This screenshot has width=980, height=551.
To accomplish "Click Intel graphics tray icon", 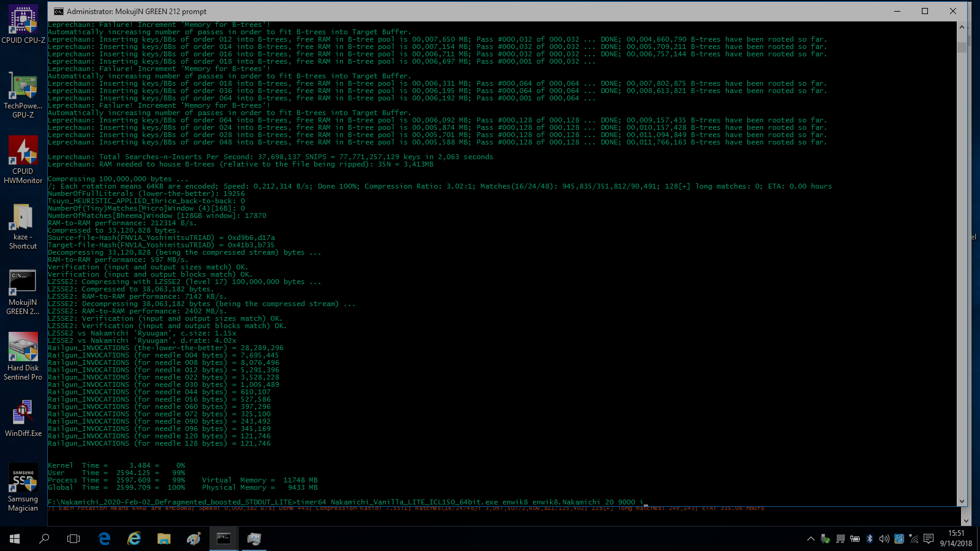I will [899, 539].
